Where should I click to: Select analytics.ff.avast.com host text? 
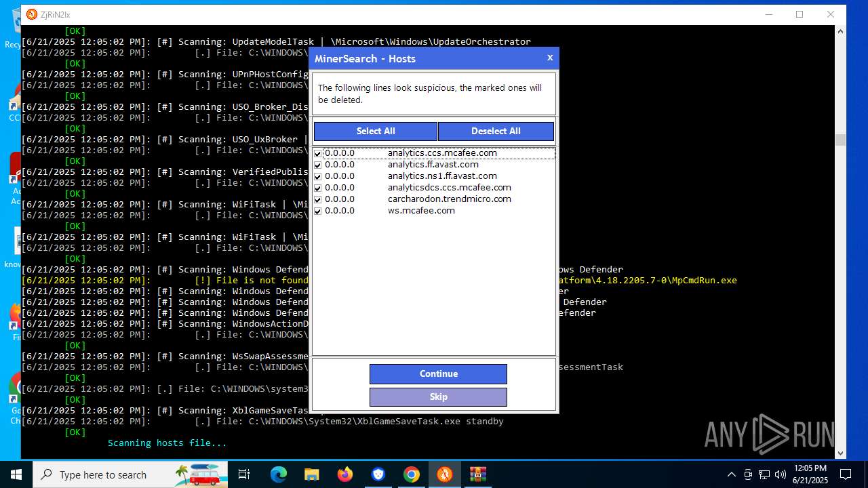[x=433, y=165]
